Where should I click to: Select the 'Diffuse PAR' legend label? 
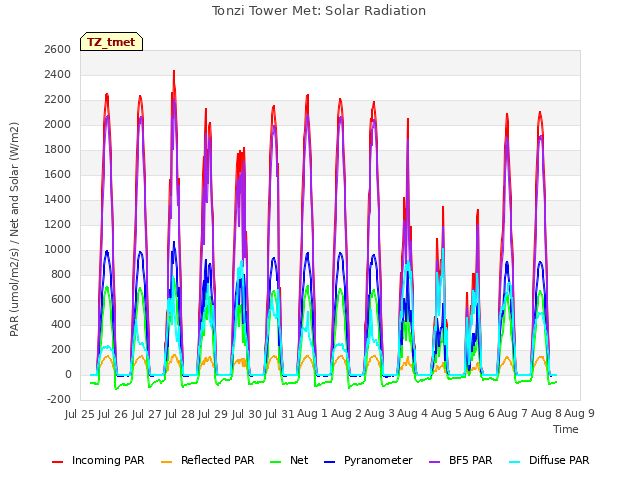point(559,460)
